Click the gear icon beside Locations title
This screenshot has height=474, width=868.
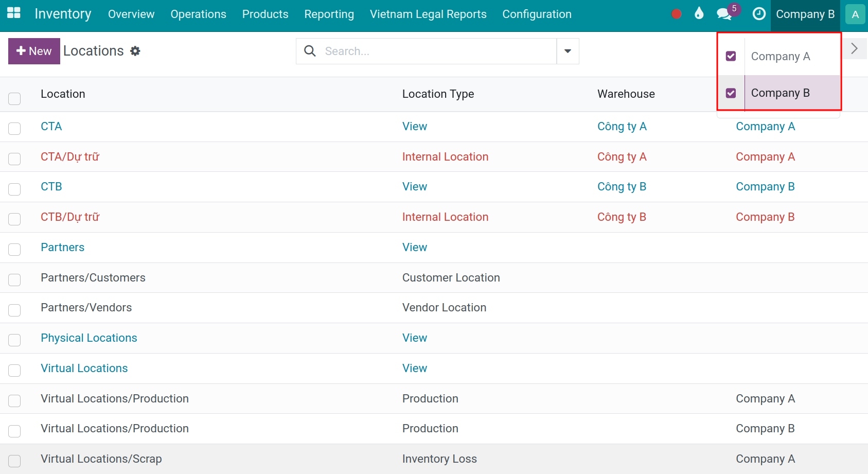click(135, 51)
